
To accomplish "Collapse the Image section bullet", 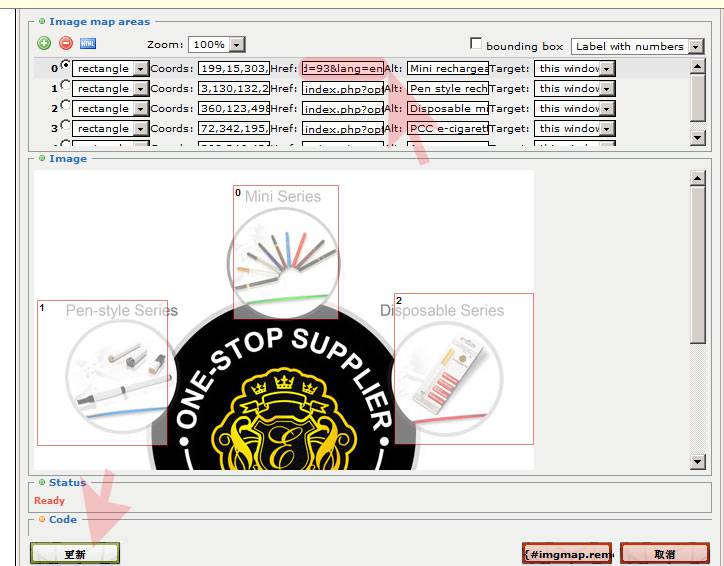I will pyautogui.click(x=41, y=158).
